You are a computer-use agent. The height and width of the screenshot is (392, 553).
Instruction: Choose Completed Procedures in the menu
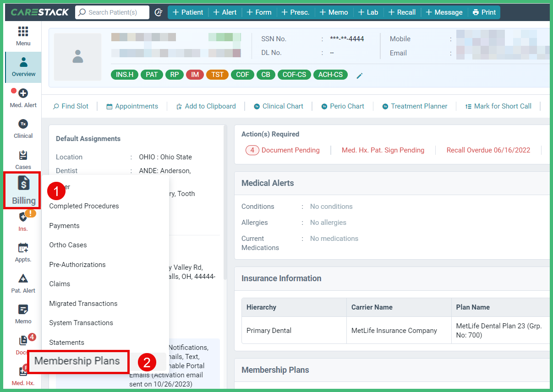pos(84,206)
